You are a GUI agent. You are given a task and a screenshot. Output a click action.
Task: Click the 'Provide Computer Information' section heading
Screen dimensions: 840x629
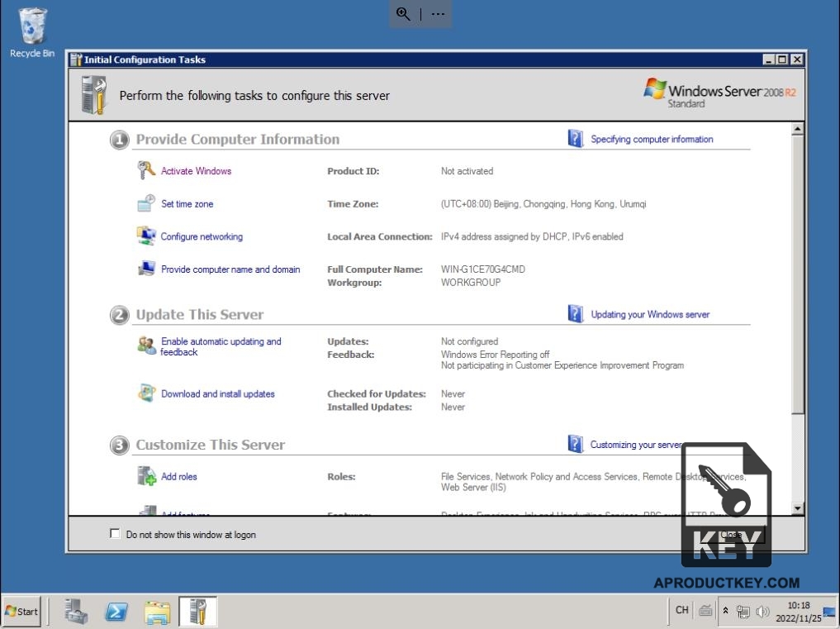pyautogui.click(x=237, y=140)
